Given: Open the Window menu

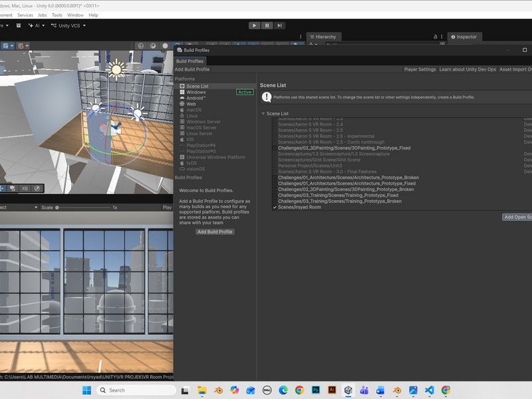Looking at the screenshot, I should (75, 15).
